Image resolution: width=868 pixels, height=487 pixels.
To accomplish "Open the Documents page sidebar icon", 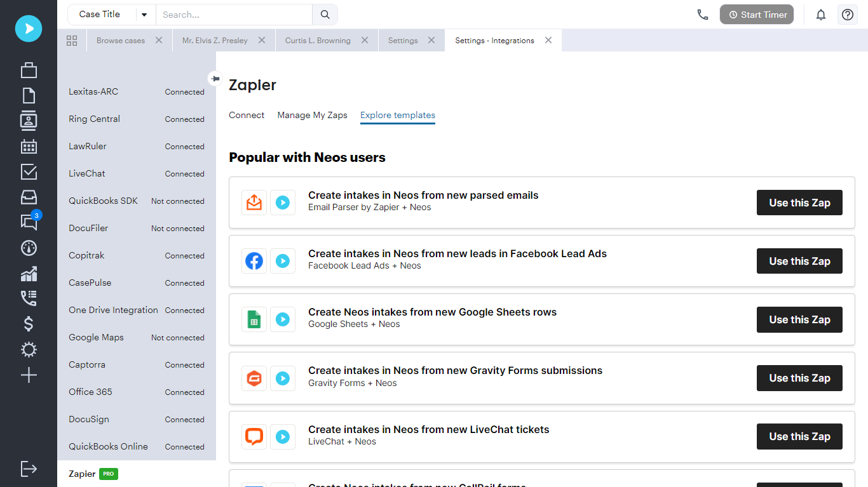I will coord(29,95).
